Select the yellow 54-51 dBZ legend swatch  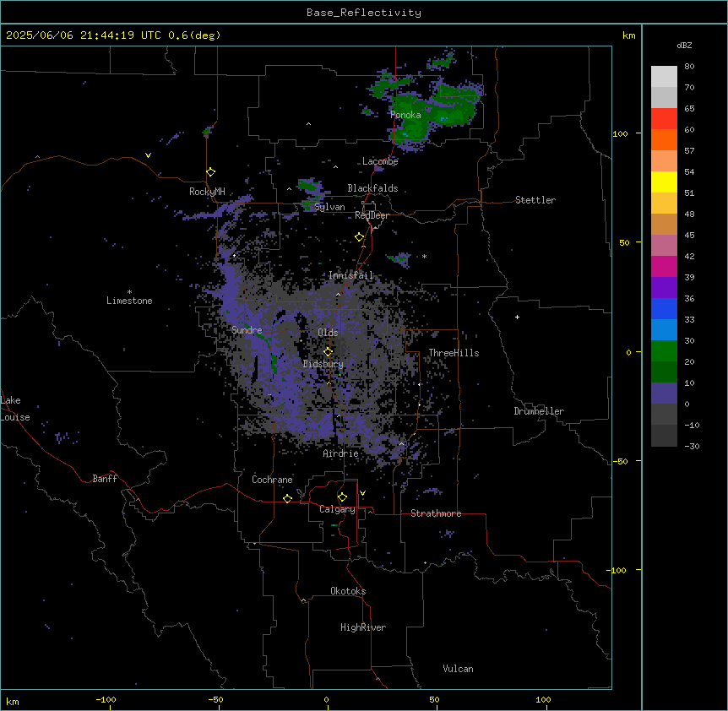pos(664,182)
